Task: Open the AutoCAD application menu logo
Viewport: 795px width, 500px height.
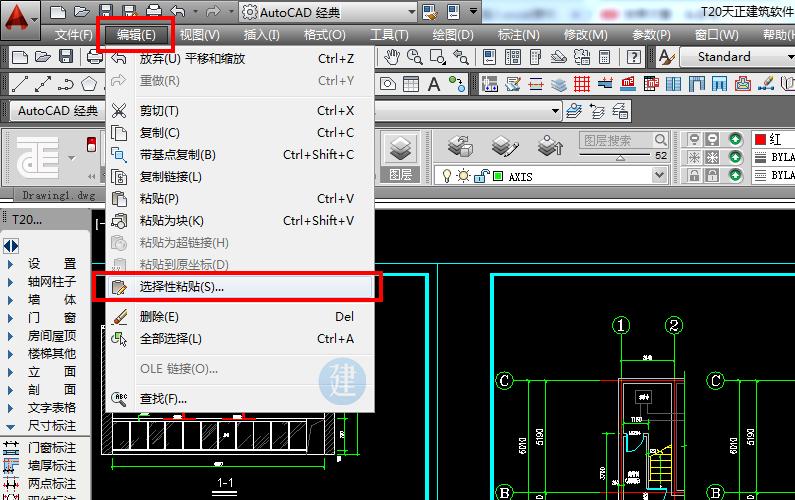Action: (19, 20)
